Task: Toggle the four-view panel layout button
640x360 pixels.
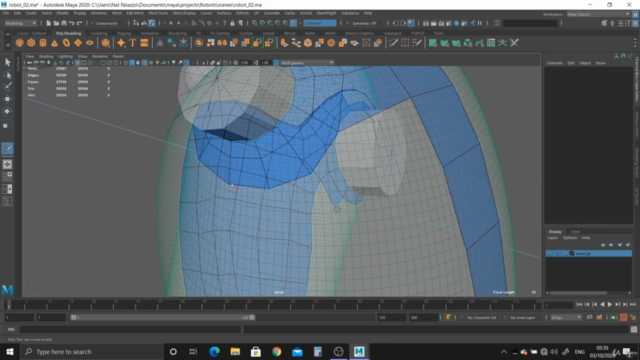Action: [7, 177]
